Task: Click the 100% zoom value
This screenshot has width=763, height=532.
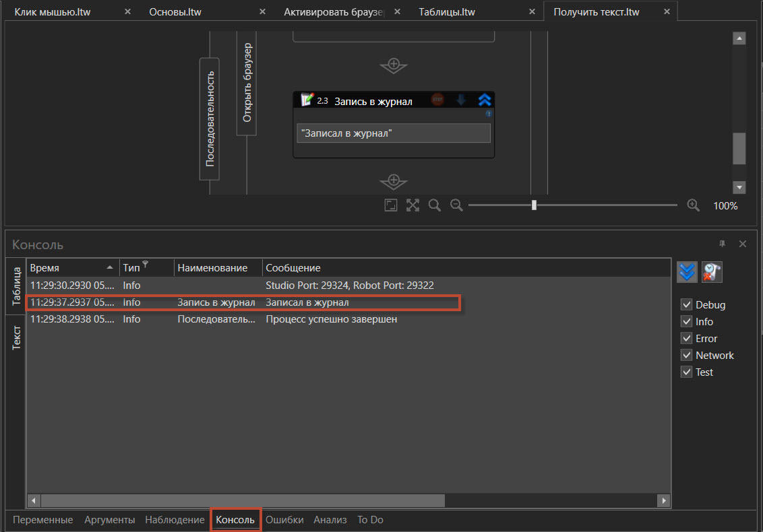Action: coord(725,205)
